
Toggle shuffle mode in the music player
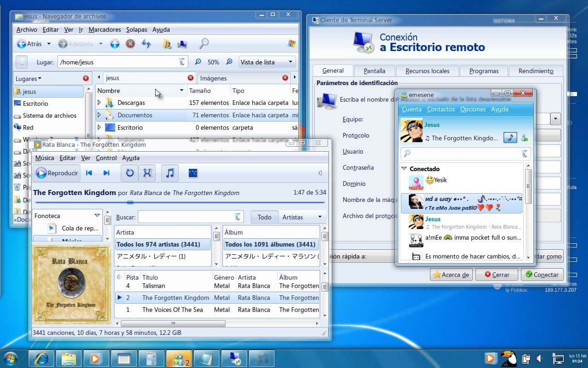click(147, 173)
